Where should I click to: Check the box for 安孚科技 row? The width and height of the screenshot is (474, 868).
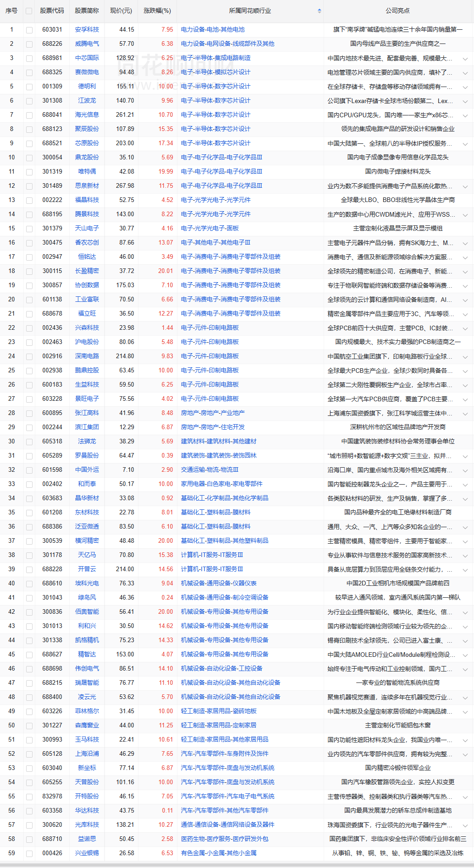click(29, 30)
